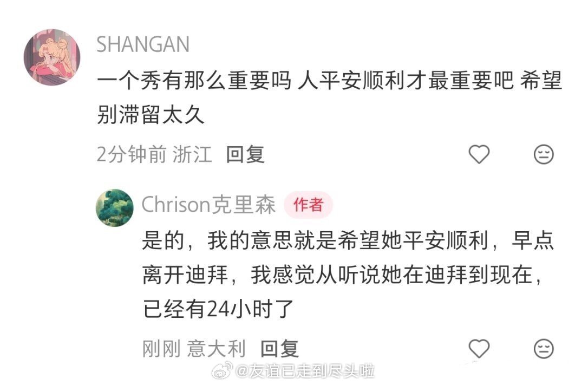Screen dimensions: 588x385
Task: Dislike SHANGAN's comment via face icon
Action: (544, 154)
